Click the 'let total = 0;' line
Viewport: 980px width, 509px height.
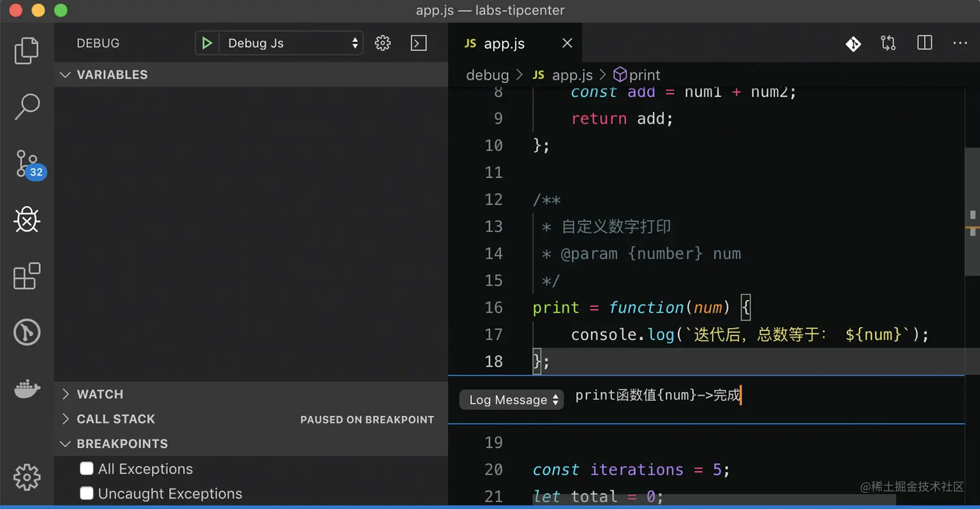click(598, 497)
